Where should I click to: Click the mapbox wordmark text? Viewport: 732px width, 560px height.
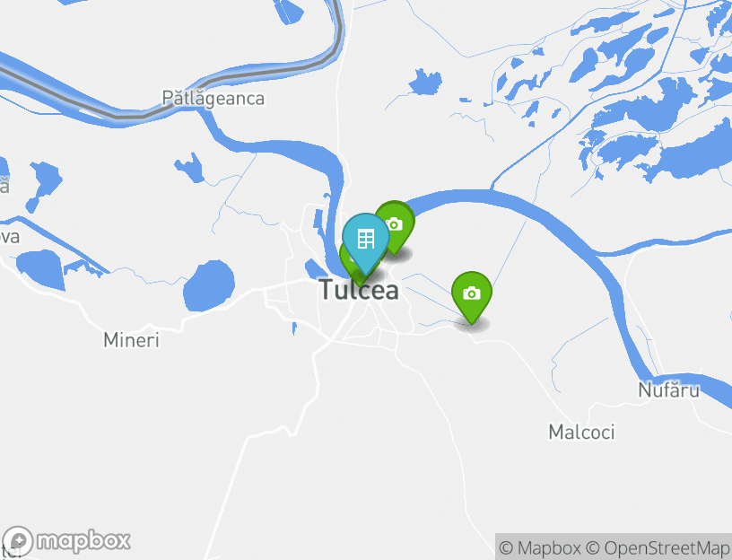tap(83, 541)
